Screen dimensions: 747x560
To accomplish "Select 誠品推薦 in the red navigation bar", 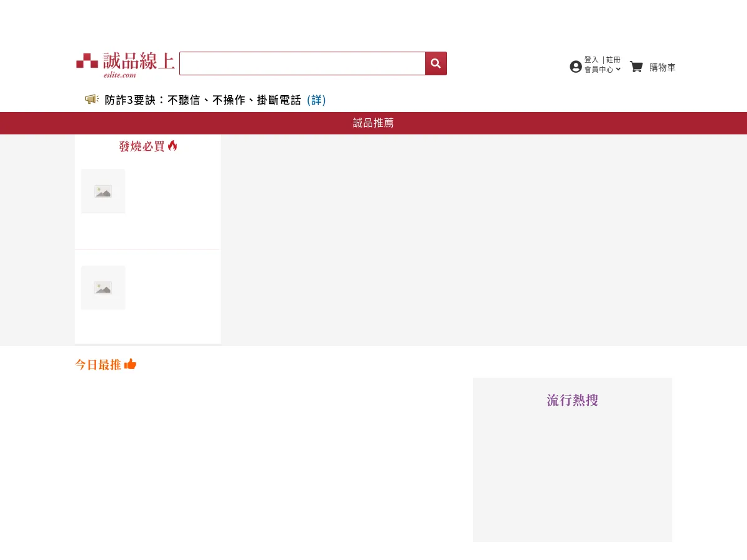I will pyautogui.click(x=373, y=123).
